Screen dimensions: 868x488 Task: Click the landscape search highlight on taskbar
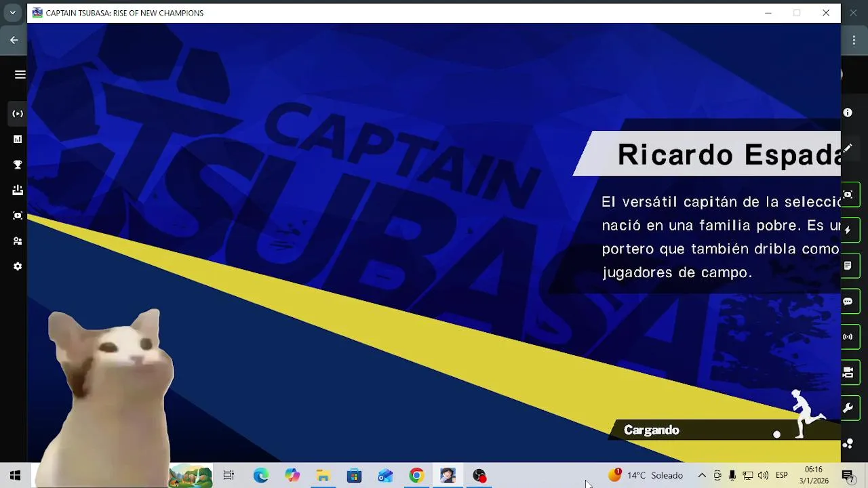click(x=191, y=476)
